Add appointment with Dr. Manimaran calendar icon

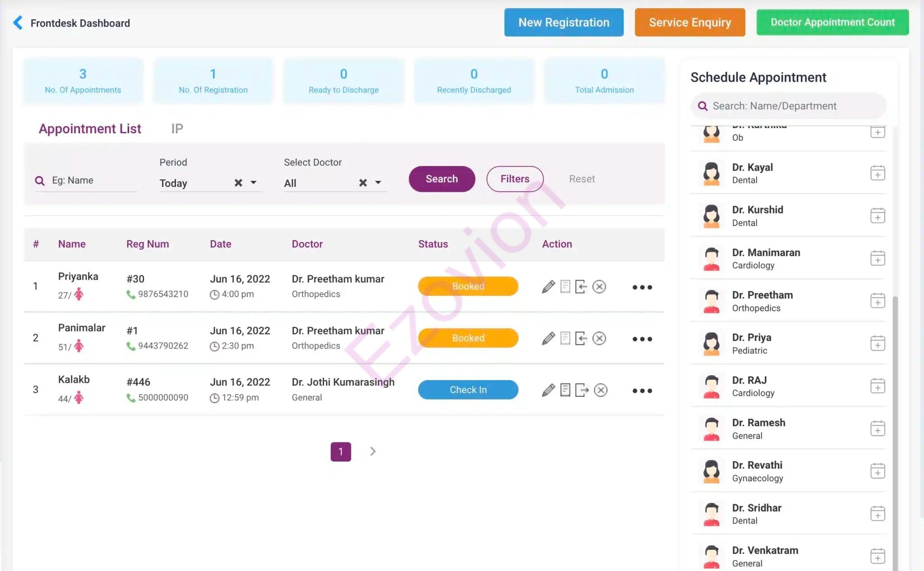point(877,259)
